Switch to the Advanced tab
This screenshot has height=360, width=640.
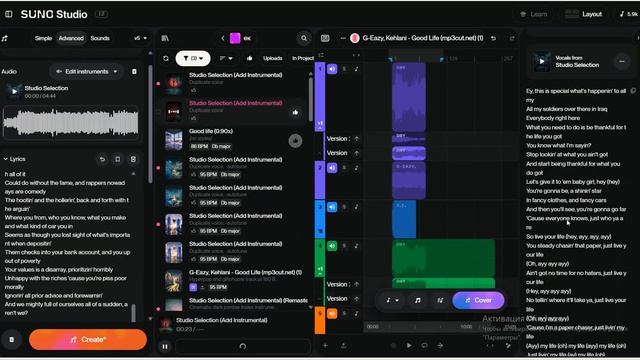71,38
